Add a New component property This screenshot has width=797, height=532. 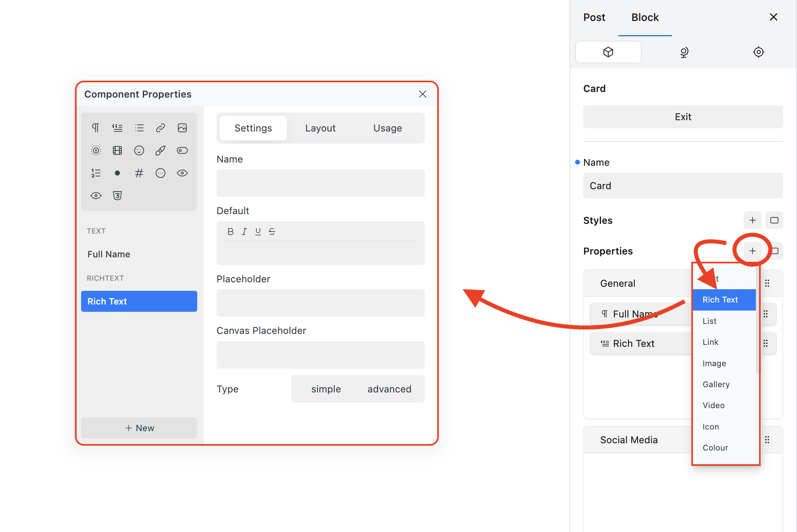[x=139, y=428]
